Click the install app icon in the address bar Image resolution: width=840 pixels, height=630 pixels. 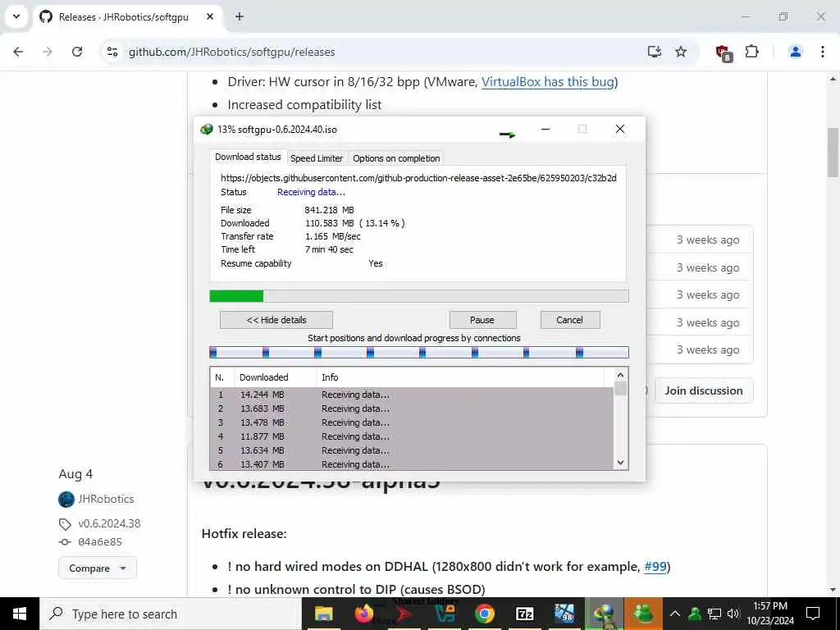pyautogui.click(x=654, y=52)
